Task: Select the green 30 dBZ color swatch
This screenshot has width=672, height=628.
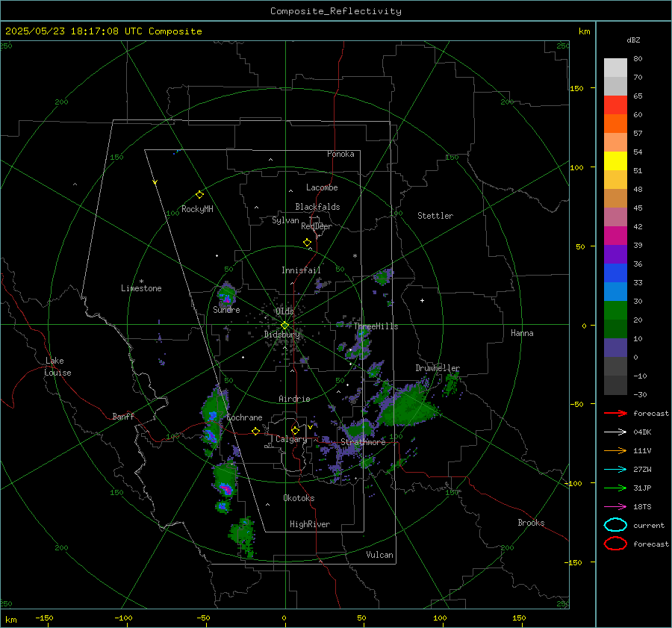Action: tap(615, 311)
